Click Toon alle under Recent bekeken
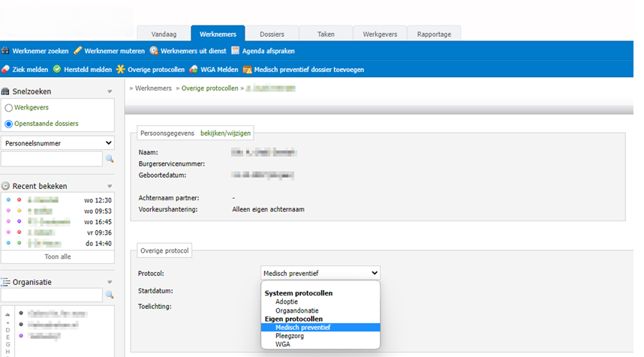 coord(57,256)
